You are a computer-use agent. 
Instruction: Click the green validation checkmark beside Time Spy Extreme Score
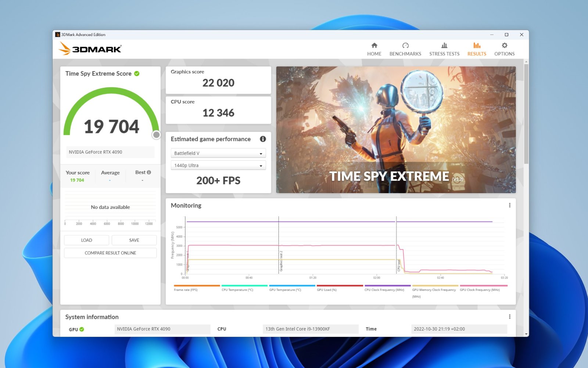point(137,73)
